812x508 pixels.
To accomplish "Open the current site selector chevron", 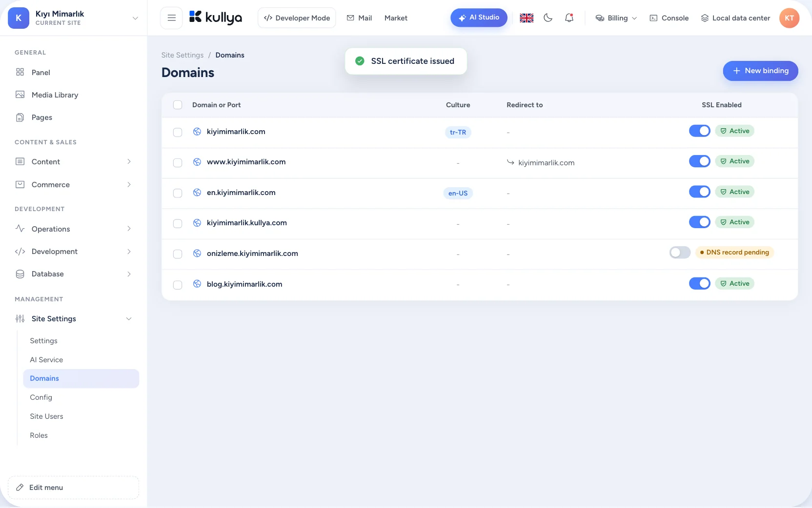I will (x=135, y=18).
